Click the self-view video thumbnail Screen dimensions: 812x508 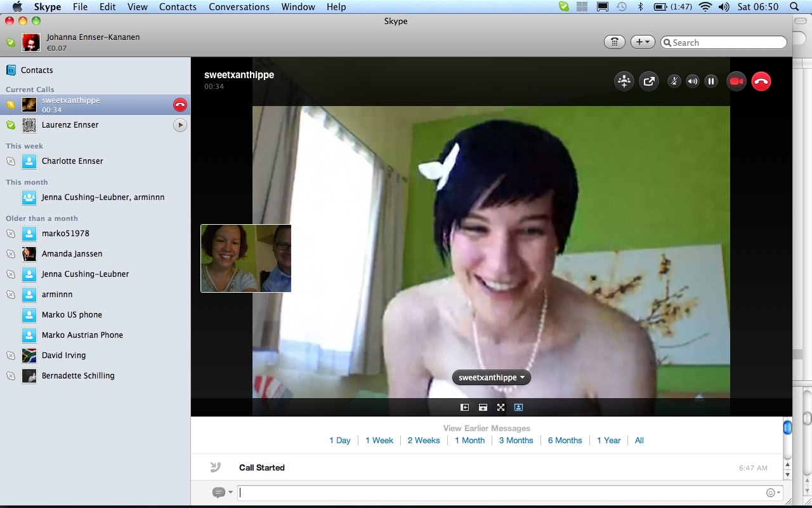click(246, 258)
